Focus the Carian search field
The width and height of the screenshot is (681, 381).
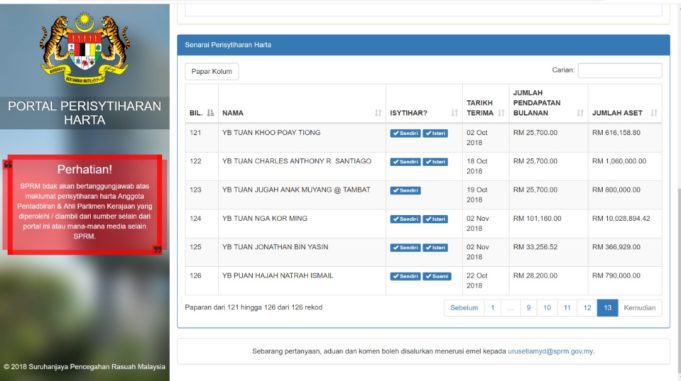point(620,70)
